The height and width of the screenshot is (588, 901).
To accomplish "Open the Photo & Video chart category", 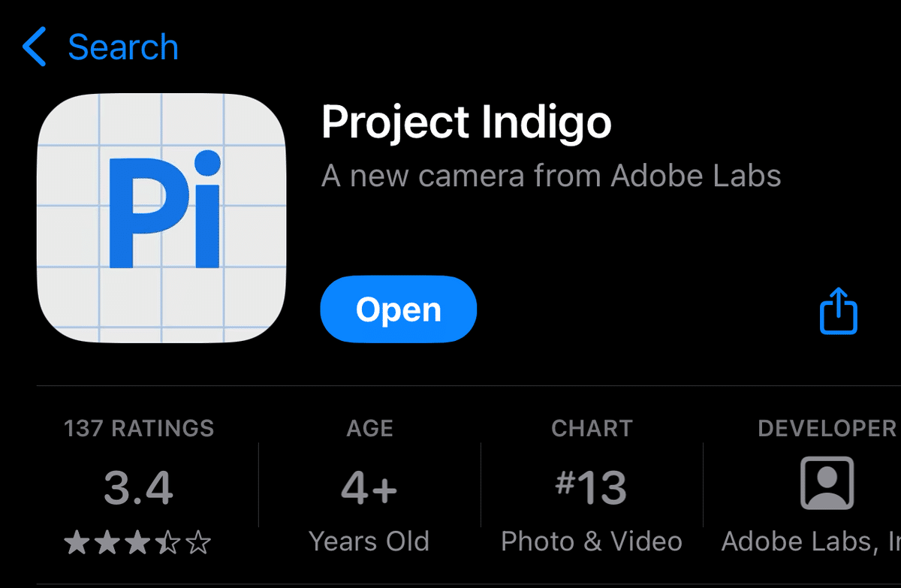I will [x=592, y=541].
